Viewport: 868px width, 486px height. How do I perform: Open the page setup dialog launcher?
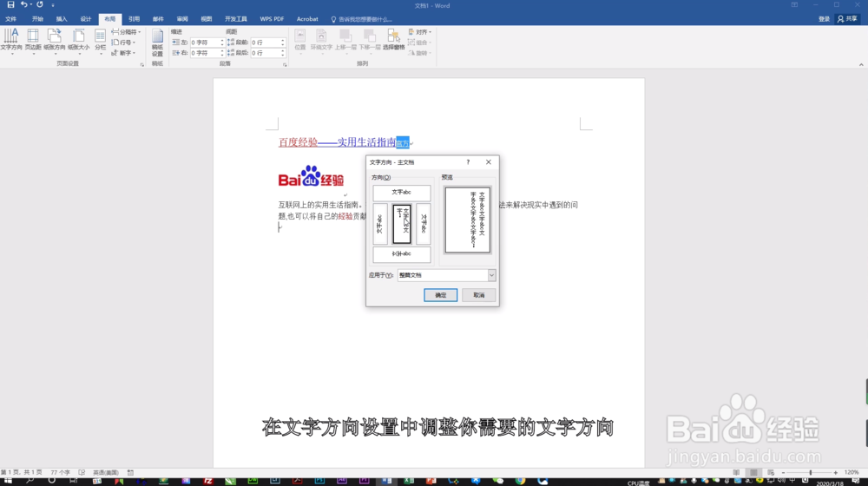(142, 65)
